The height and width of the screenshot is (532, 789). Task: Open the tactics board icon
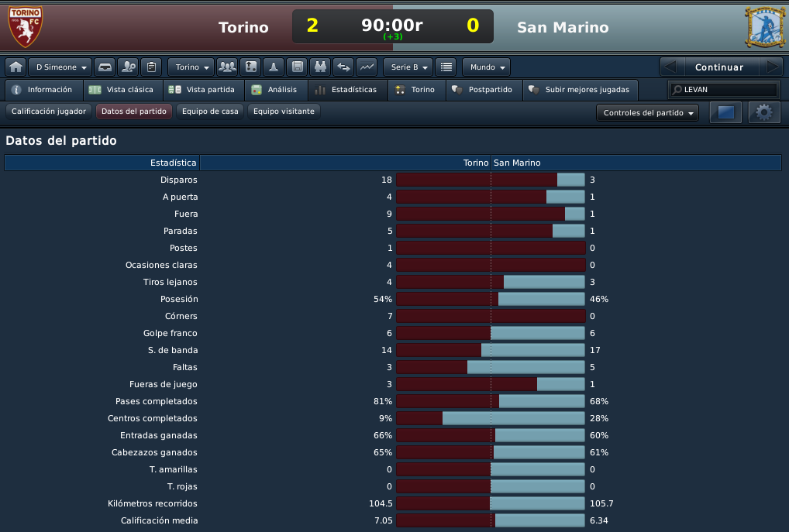(x=250, y=67)
